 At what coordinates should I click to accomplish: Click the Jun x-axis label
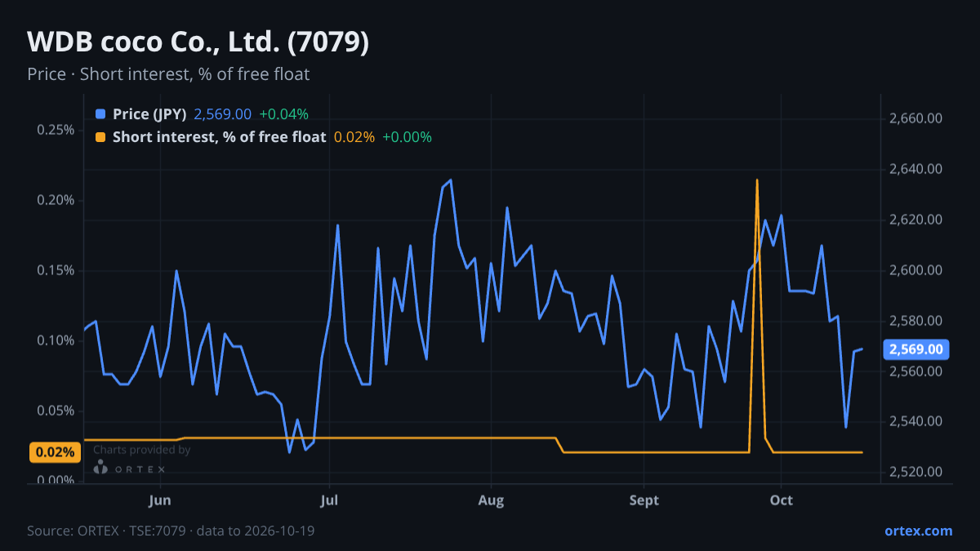(161, 499)
